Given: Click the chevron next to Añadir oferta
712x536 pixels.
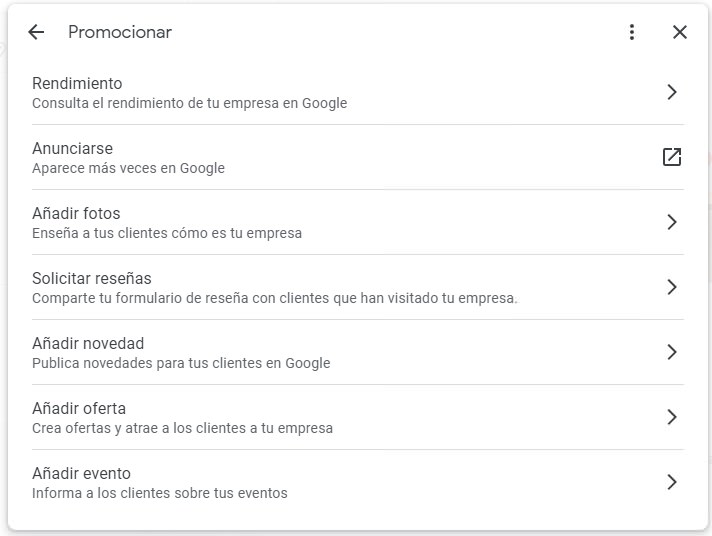Looking at the screenshot, I should 672,417.
